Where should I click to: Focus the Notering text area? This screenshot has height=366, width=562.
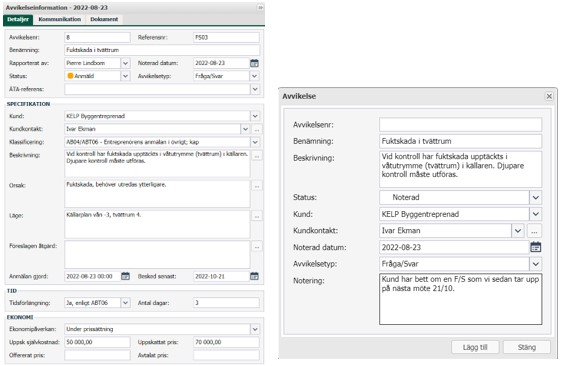click(461, 299)
